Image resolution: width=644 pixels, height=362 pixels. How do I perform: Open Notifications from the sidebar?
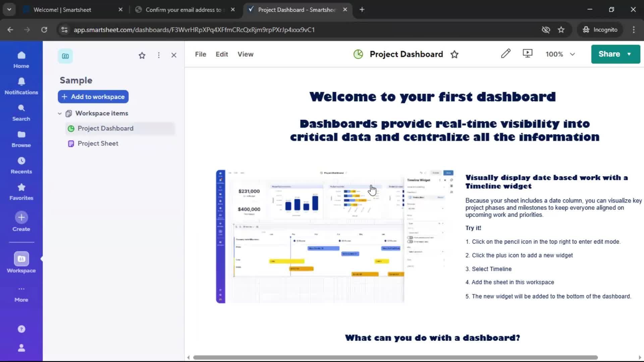tap(21, 85)
